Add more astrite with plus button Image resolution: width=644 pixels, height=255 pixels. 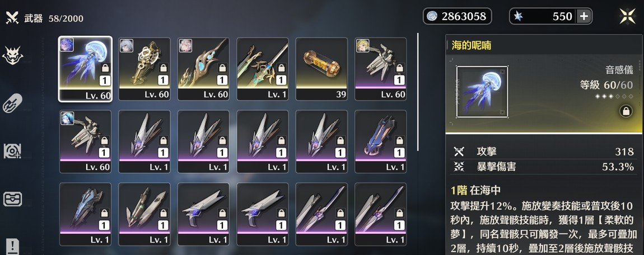[584, 16]
